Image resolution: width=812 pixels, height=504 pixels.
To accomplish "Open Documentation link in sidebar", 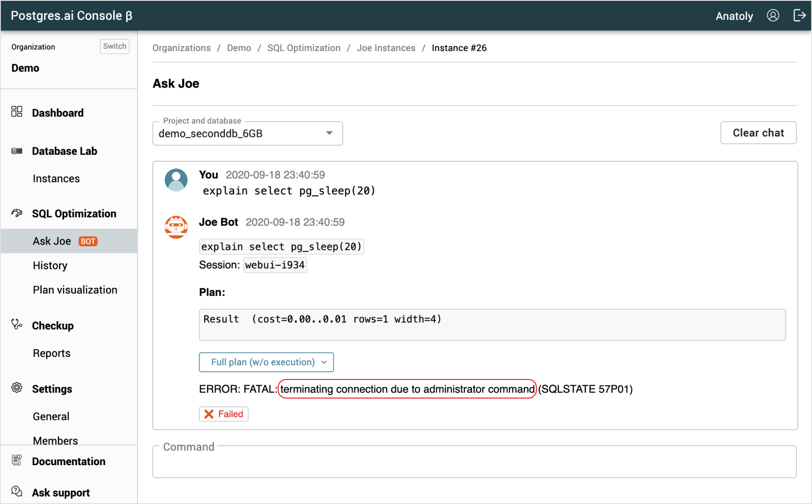I will [x=69, y=461].
